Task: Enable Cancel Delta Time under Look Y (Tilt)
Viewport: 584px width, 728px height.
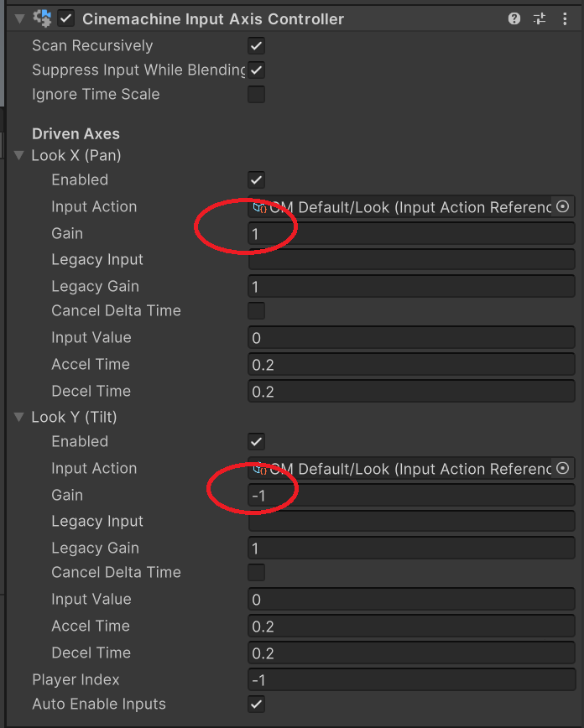Action: coord(256,572)
